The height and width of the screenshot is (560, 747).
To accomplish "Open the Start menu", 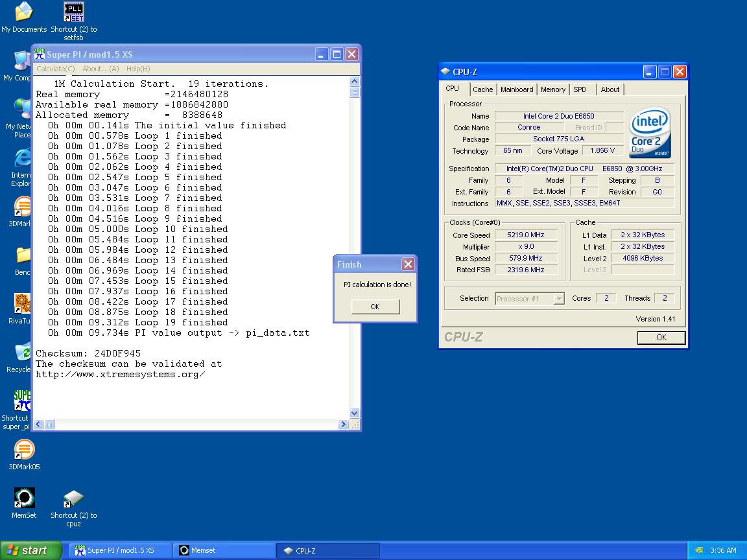I will (x=31, y=550).
